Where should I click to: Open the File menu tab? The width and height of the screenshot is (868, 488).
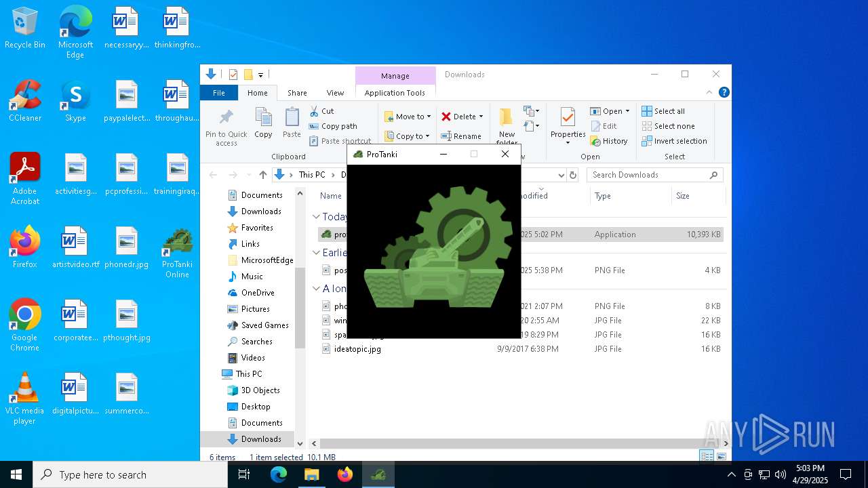click(219, 93)
